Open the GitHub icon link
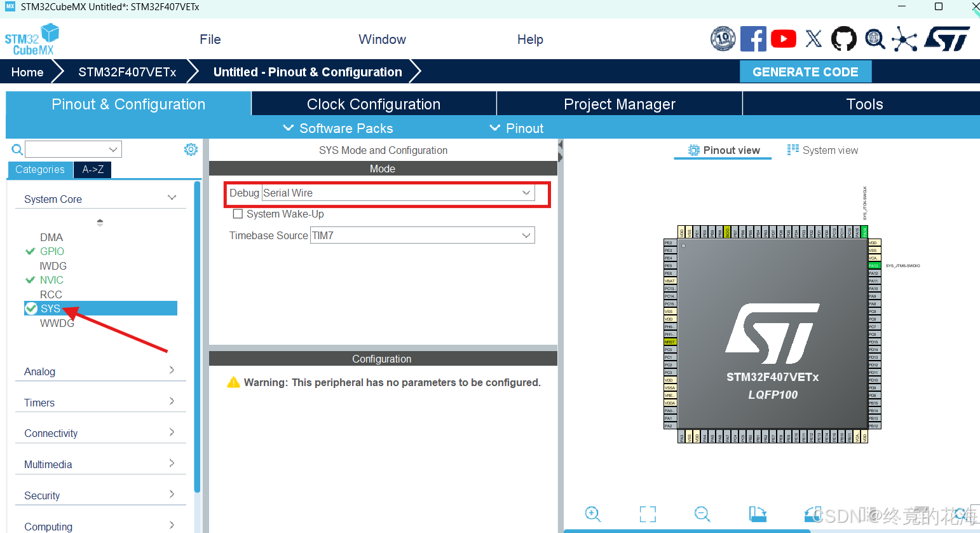The width and height of the screenshot is (980, 533). click(844, 39)
